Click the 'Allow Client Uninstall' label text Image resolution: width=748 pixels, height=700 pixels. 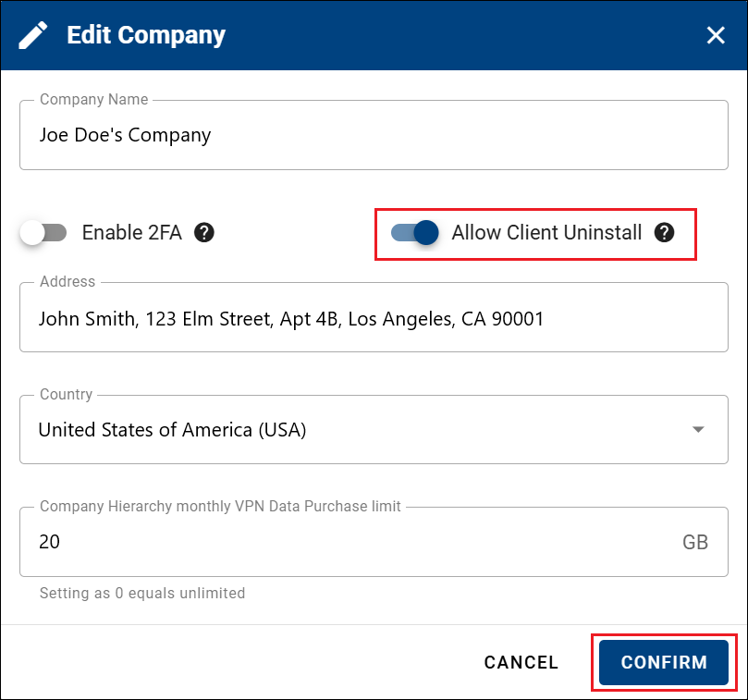point(546,233)
